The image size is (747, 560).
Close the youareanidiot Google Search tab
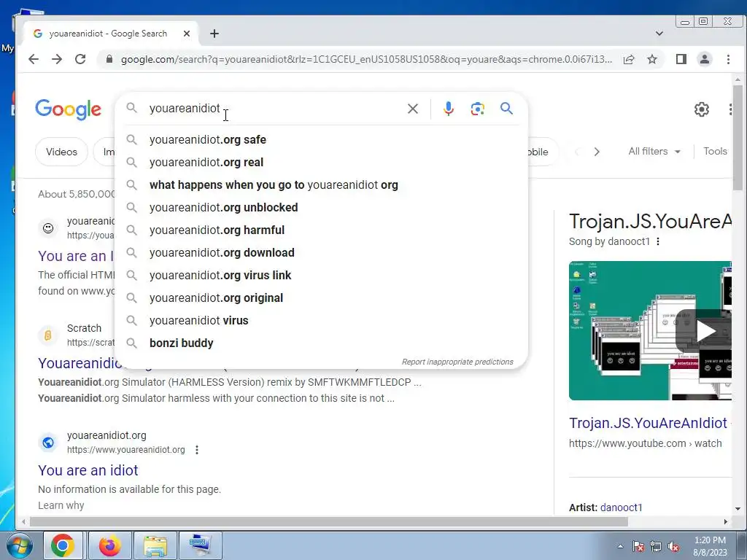[187, 34]
